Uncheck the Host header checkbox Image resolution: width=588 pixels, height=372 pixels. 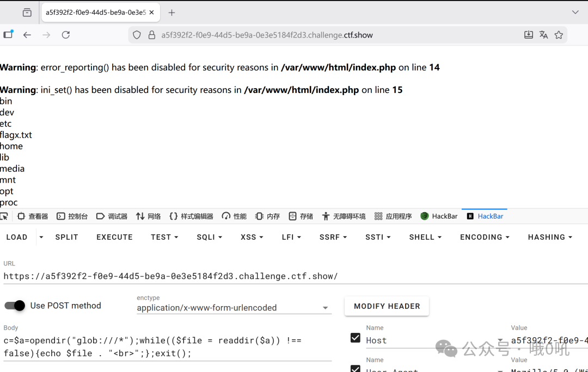pos(356,338)
